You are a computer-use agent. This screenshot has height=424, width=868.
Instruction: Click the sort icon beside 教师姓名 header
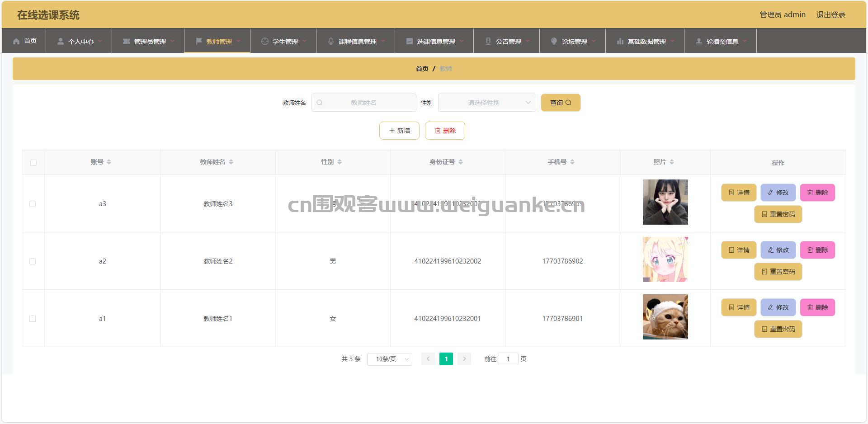pyautogui.click(x=231, y=162)
